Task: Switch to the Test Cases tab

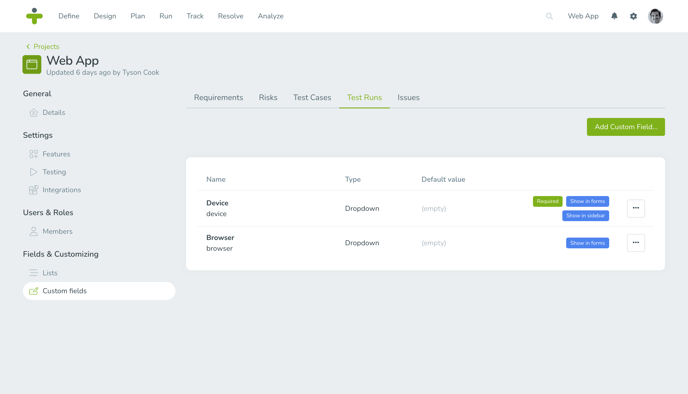Action: pos(312,97)
